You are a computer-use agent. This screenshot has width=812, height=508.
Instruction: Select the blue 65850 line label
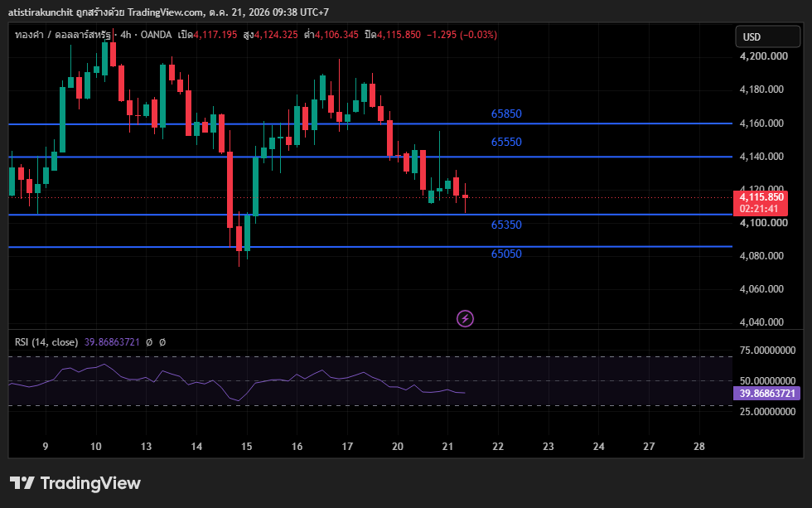[506, 114]
